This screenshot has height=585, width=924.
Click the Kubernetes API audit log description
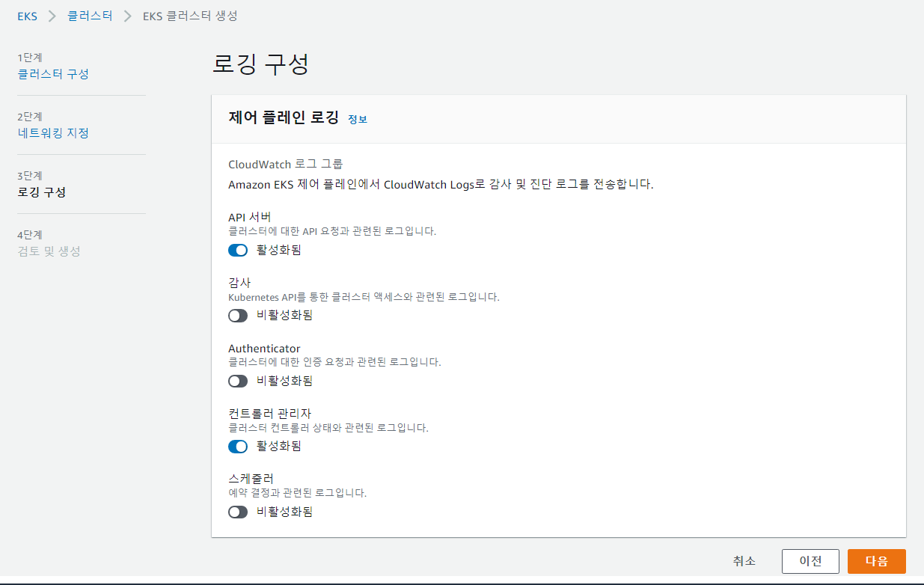pos(364,297)
